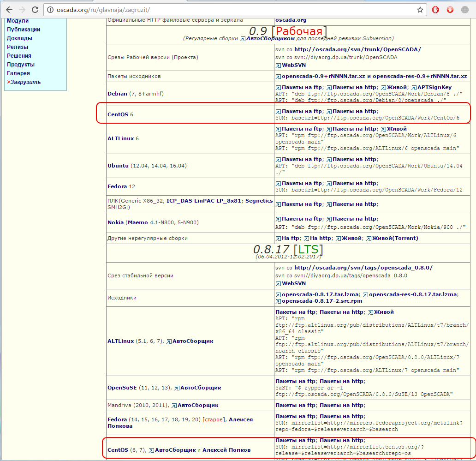Viewport: 476px width, 461px height.
Task: Focus the address bar URL field
Action: pos(231,9)
